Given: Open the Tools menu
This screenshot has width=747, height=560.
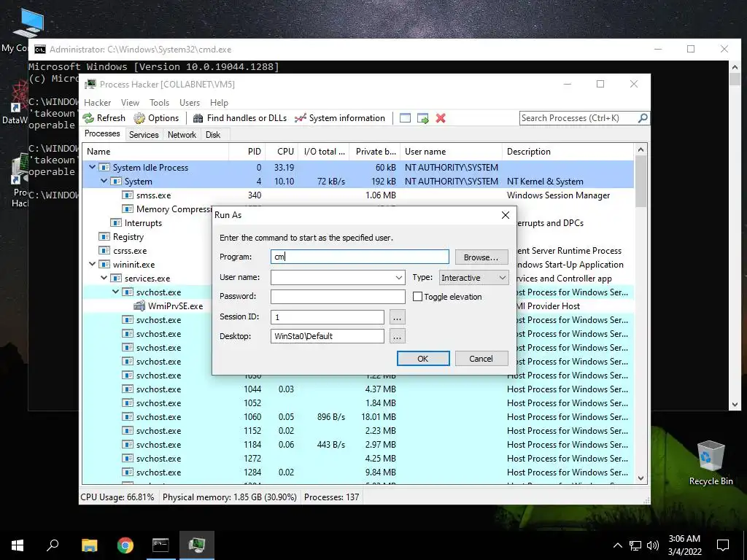Looking at the screenshot, I should click(159, 102).
